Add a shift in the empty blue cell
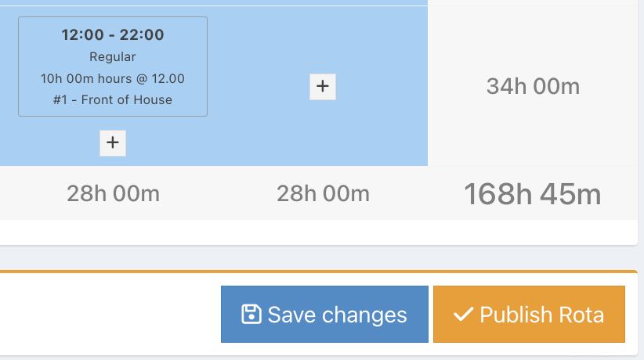644x360 pixels. click(323, 87)
